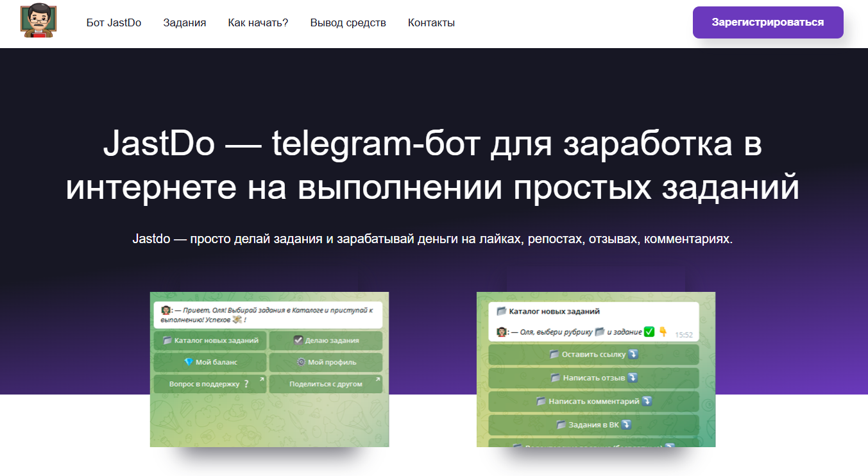The width and height of the screenshot is (868, 476).
Task: Click Мой профиль button in screenshot
Action: pyautogui.click(x=326, y=362)
